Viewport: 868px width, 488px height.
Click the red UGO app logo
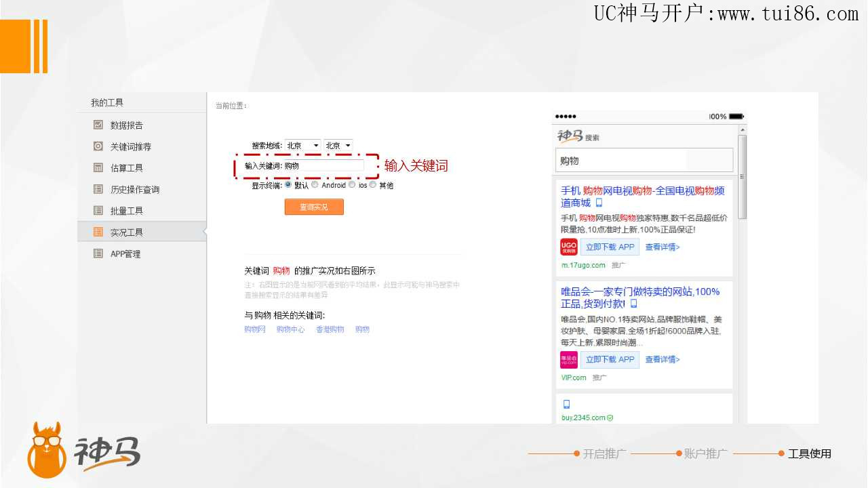568,247
